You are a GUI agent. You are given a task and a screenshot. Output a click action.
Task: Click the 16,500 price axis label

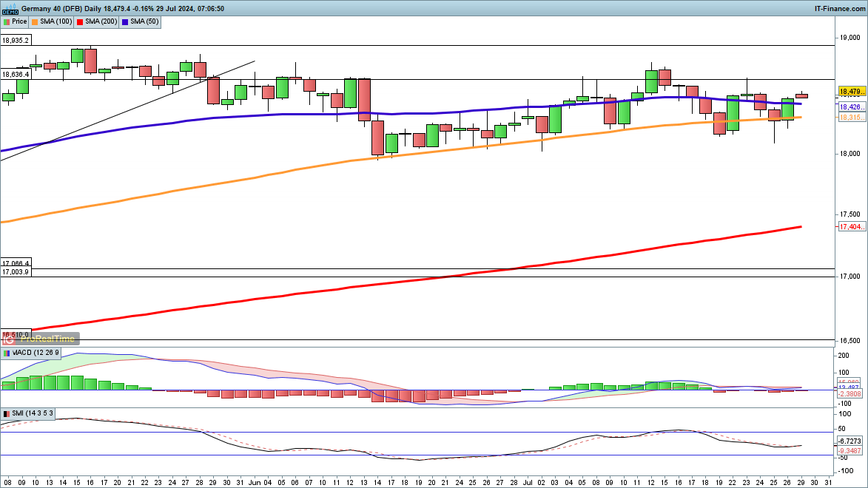(850, 341)
